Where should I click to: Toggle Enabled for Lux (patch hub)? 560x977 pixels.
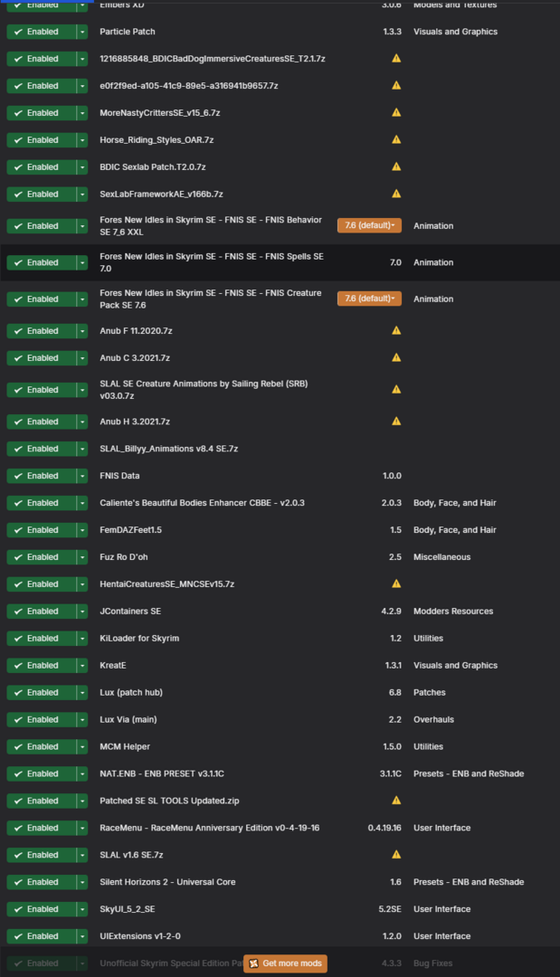(41, 693)
